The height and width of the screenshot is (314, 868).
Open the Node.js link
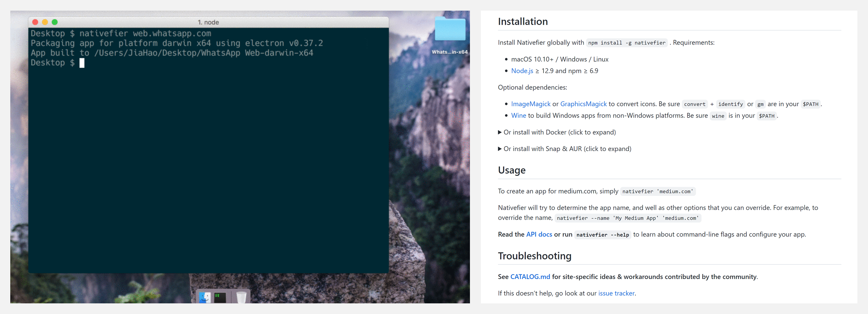coord(522,71)
